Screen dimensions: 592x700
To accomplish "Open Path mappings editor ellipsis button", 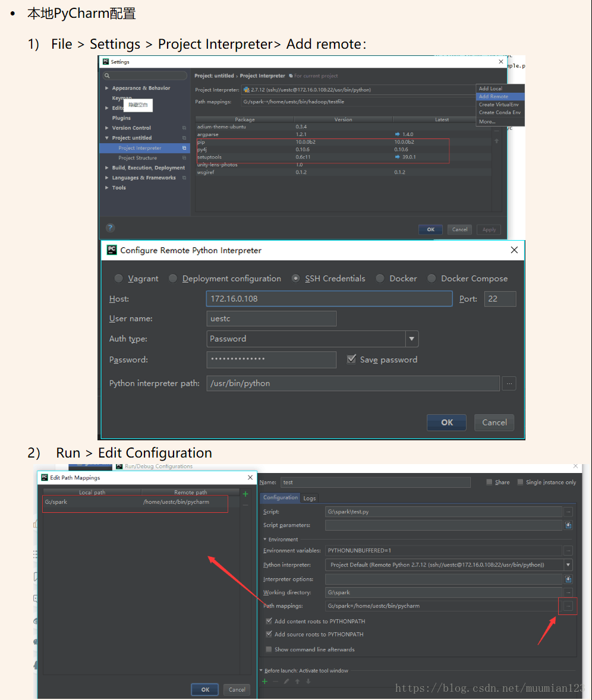I will (x=568, y=606).
